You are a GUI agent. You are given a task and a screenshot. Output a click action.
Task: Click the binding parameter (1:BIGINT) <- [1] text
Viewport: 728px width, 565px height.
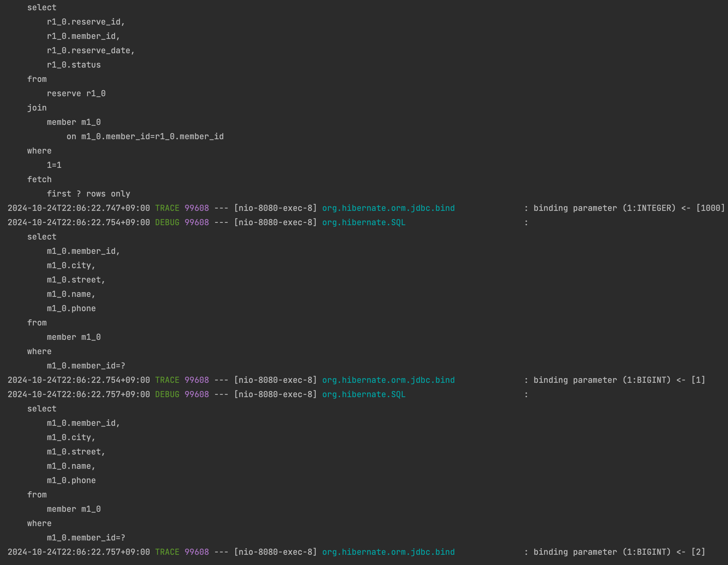pos(619,380)
